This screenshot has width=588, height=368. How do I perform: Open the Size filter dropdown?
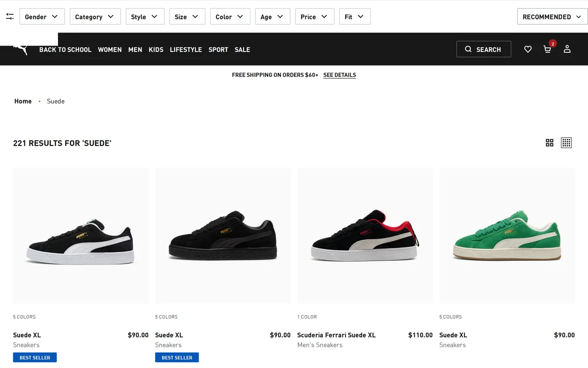click(187, 17)
